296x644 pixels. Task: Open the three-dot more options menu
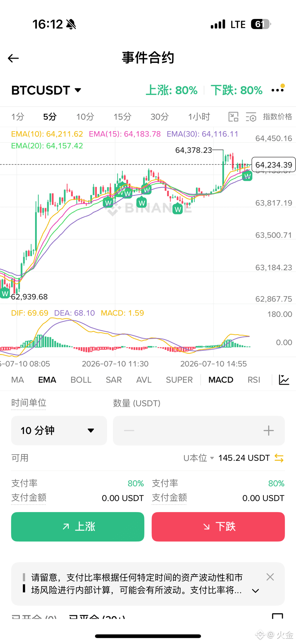[278, 90]
